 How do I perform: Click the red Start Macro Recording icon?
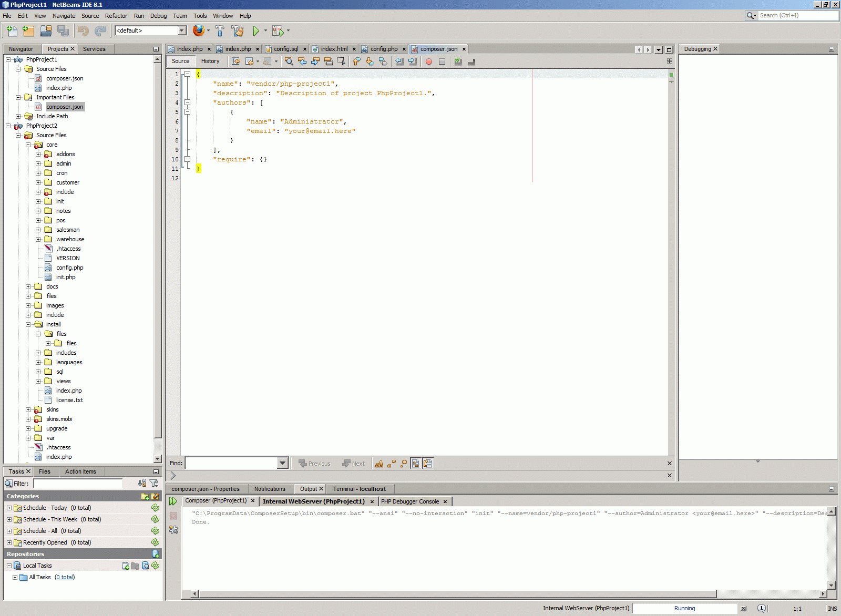[429, 61]
